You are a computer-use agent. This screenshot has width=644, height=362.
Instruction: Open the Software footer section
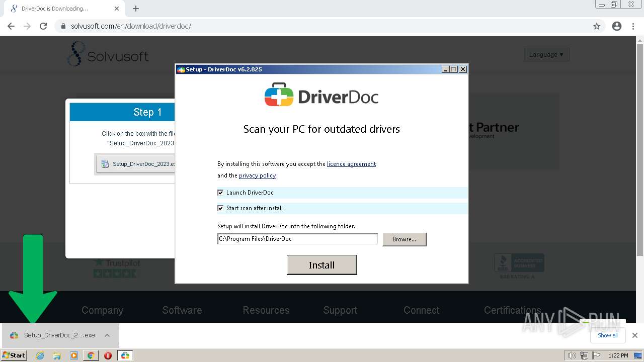pos(182,310)
